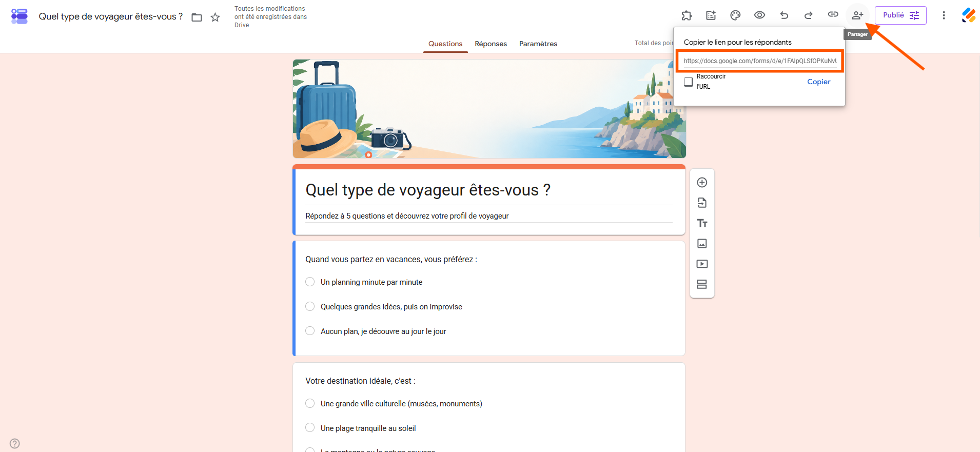
Task: Add a new section
Action: point(702,284)
